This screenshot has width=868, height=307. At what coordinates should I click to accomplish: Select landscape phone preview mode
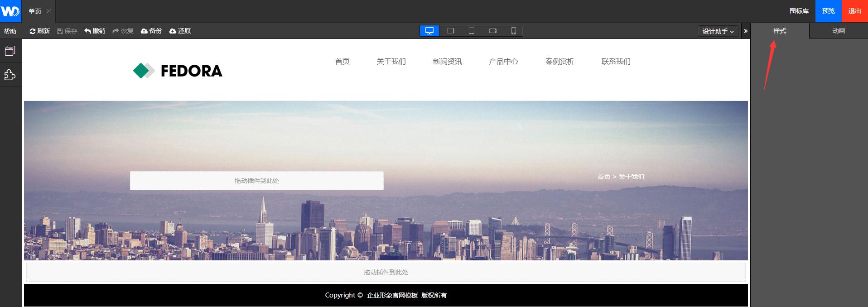tap(492, 31)
